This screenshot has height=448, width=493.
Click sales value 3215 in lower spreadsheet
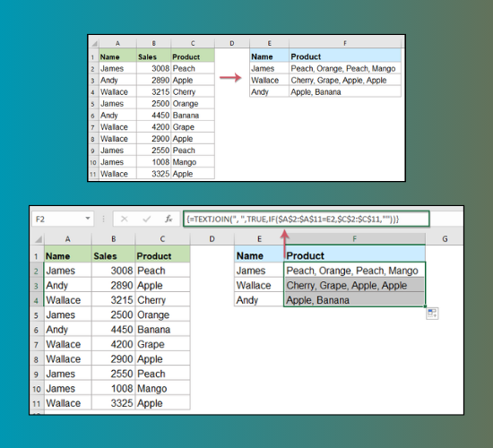[114, 300]
